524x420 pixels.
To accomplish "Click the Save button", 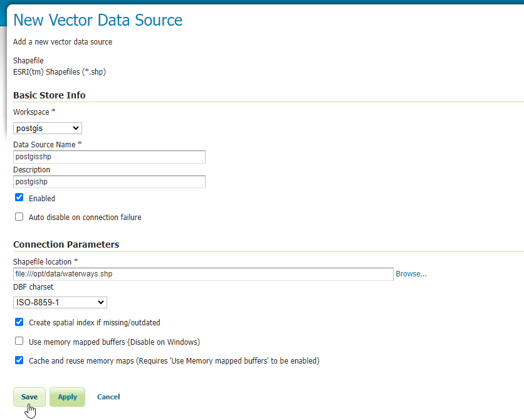I will click(x=29, y=397).
